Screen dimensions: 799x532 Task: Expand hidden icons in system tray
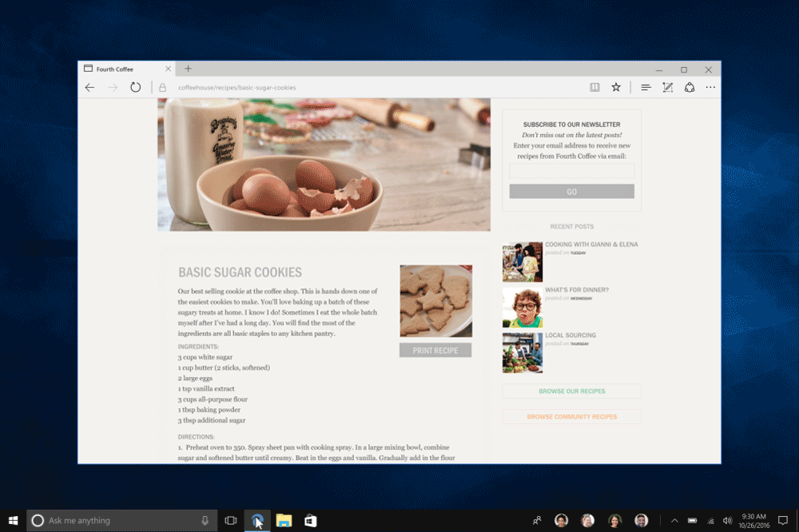[x=674, y=520]
